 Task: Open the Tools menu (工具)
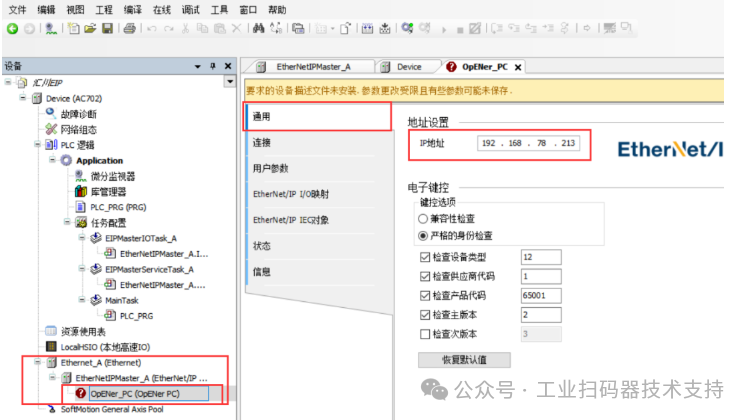(x=219, y=10)
